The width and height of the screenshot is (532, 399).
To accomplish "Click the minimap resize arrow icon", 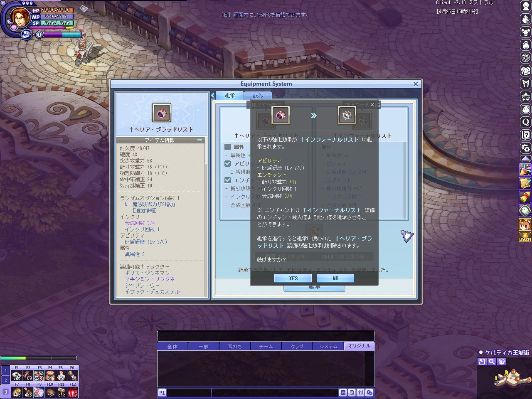I will coord(482,362).
